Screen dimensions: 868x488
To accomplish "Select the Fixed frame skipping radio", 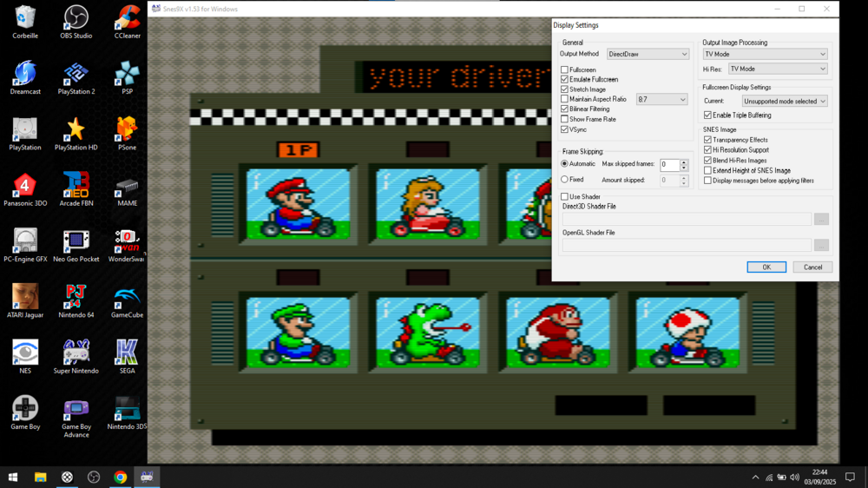I will pyautogui.click(x=565, y=180).
